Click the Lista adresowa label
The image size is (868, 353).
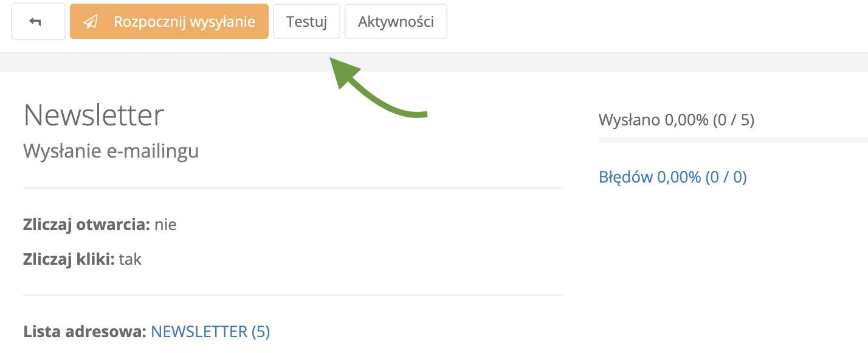pos(84,332)
